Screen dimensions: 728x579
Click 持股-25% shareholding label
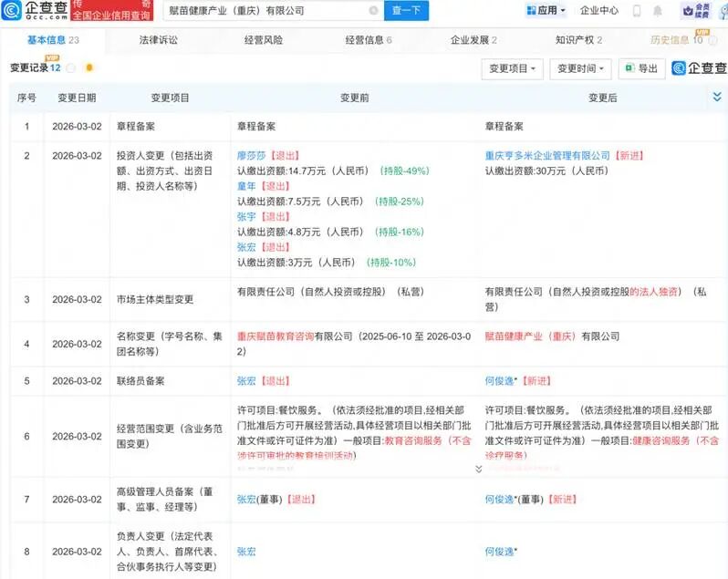(400, 202)
